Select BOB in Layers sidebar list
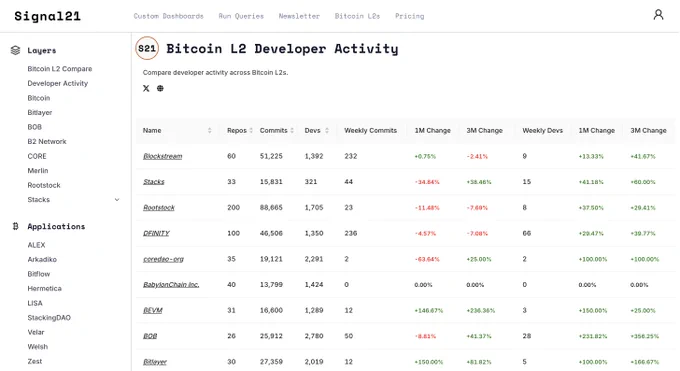The image size is (680, 371). [x=34, y=127]
